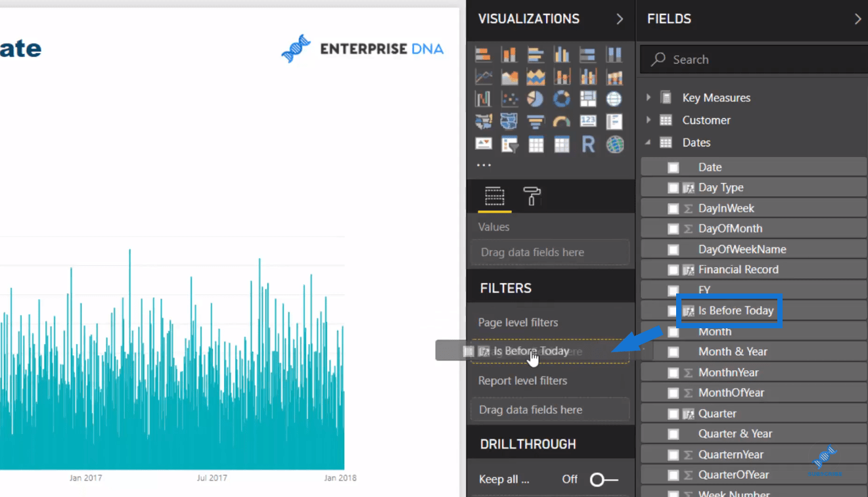The image size is (868, 497).
Task: Insert a Donut chart visual
Action: click(x=562, y=99)
